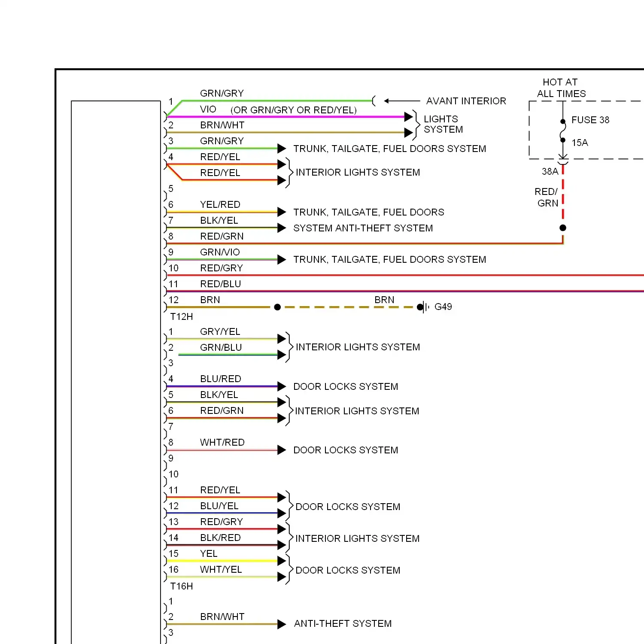Viewport: 644px width, 644px height.
Task: Click the BLK/YEL label at T16H pin 5
Action: click(219, 395)
